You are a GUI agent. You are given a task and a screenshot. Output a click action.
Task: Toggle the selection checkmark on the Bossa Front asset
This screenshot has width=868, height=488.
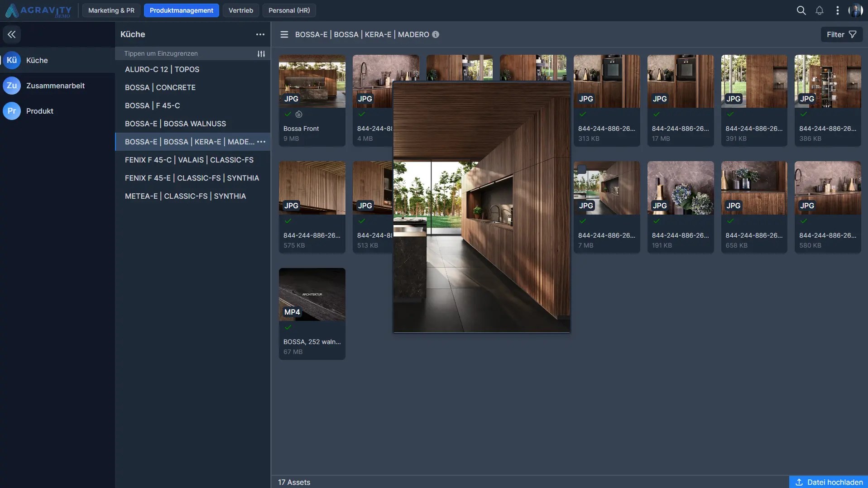coord(288,114)
